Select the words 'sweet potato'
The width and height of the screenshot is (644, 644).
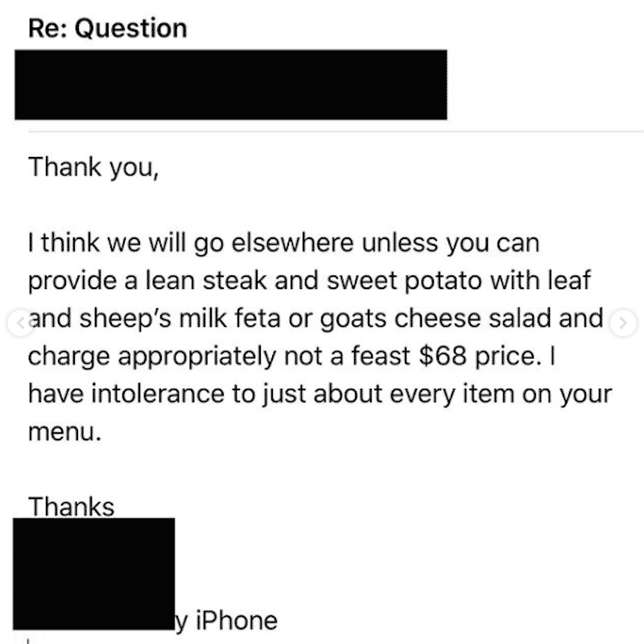404,281
